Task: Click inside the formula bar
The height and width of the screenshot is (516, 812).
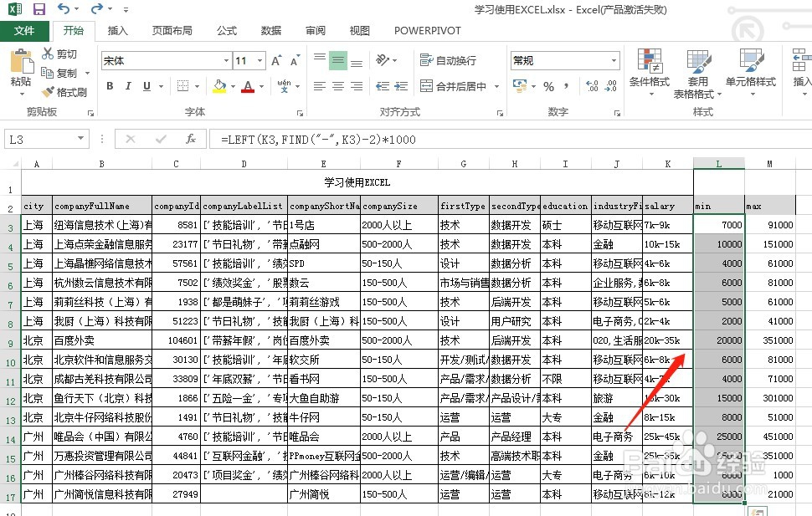Action: (335, 138)
